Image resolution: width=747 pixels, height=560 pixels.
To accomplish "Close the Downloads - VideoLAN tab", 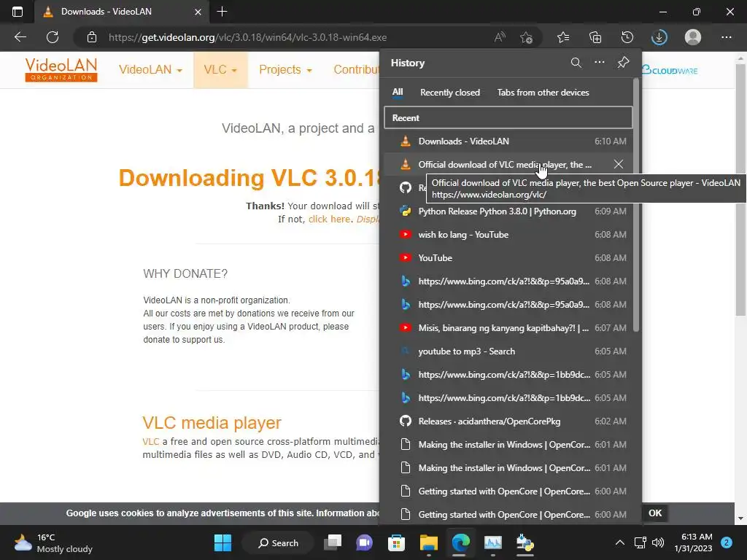I will coord(198,12).
